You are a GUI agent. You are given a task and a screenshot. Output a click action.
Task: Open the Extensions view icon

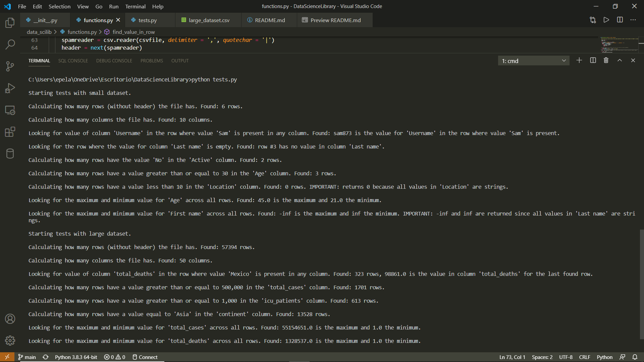[10, 132]
